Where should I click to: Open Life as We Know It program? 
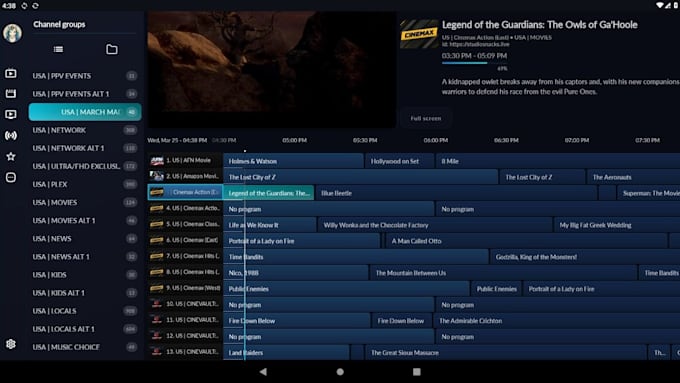coord(270,225)
